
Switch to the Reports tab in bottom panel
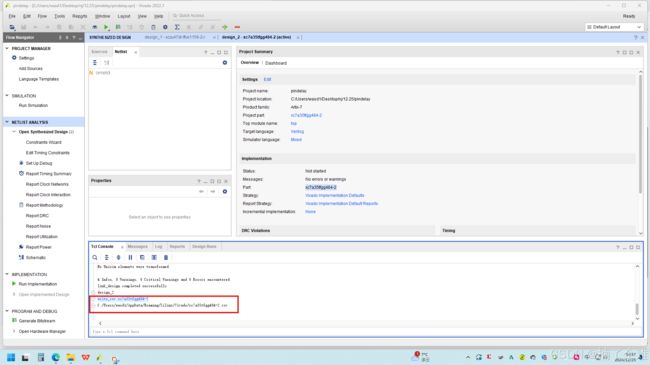177,246
